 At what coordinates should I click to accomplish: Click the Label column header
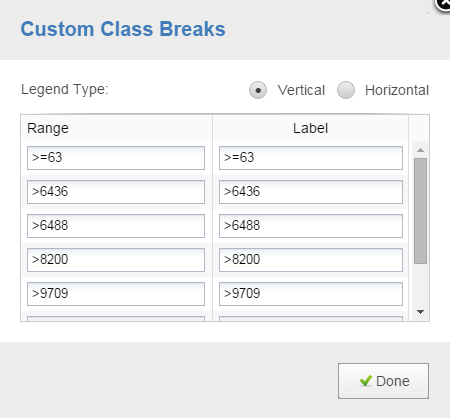[x=311, y=128]
